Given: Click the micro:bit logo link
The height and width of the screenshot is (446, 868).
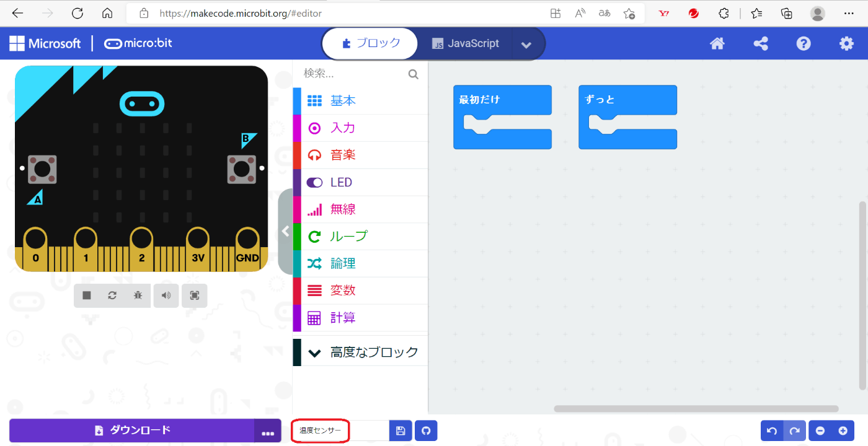Looking at the screenshot, I should [138, 43].
